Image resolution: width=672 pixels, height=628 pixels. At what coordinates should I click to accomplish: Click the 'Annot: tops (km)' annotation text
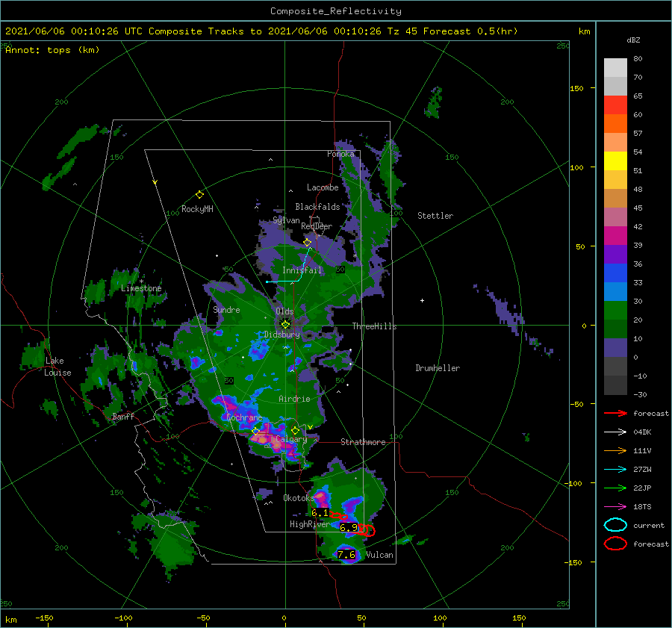pos(52,50)
